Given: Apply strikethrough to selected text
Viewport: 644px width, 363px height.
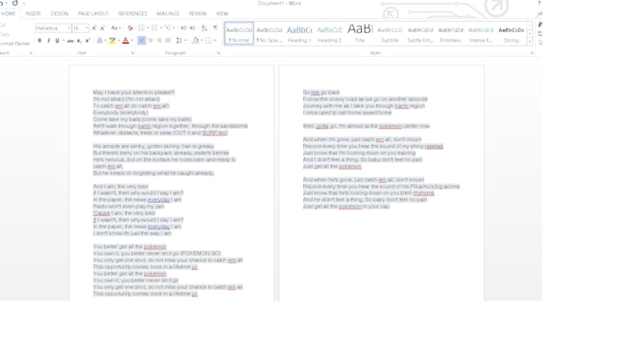Looking at the screenshot, I should pos(70,41).
